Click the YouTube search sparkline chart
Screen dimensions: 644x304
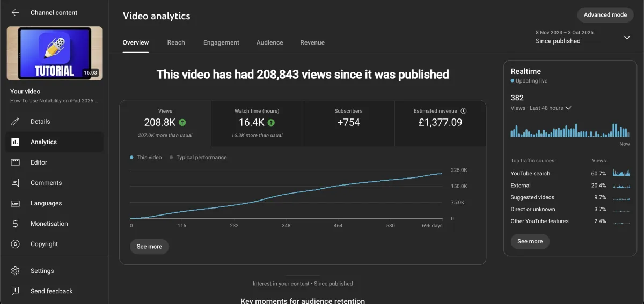tap(621, 173)
